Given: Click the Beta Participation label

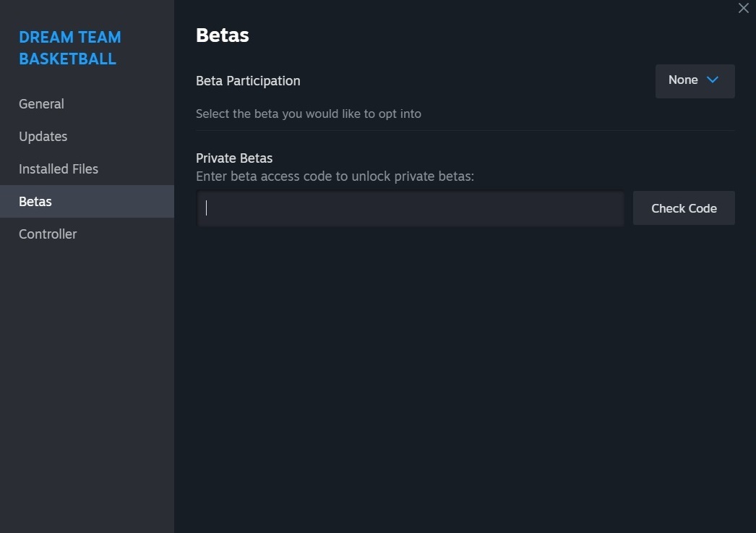Looking at the screenshot, I should 248,80.
